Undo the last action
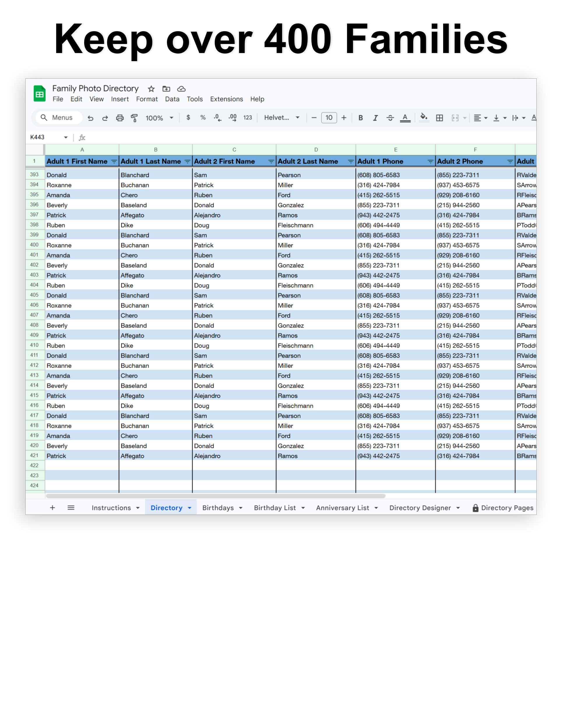Screen dimensions: 562x728 pos(90,118)
